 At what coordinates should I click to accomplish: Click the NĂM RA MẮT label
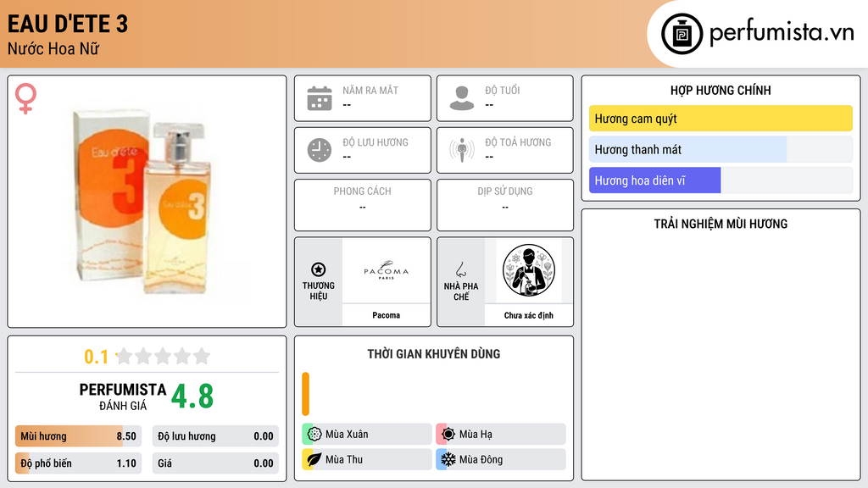point(370,90)
